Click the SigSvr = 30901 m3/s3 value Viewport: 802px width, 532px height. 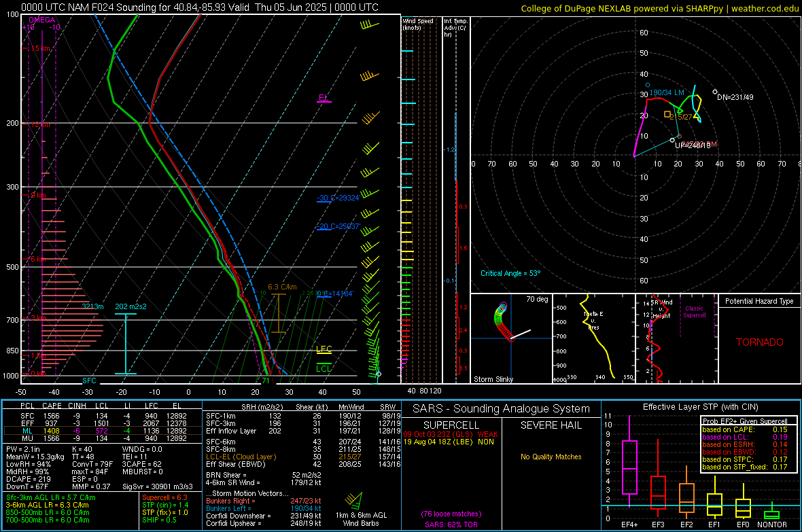[x=158, y=486]
